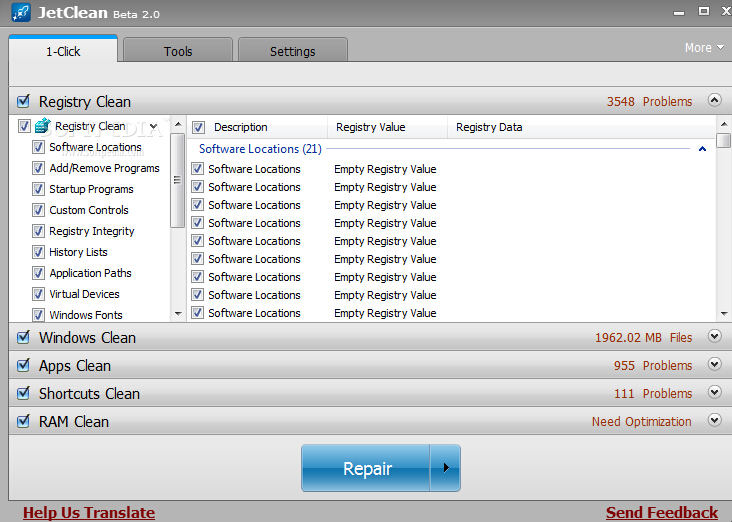Uncheck Add/Remove Programs in the tree

(38, 168)
